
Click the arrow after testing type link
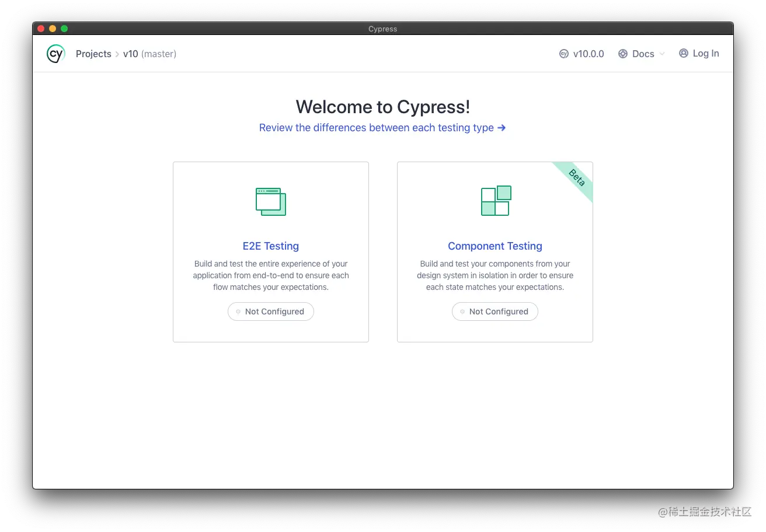coord(502,128)
